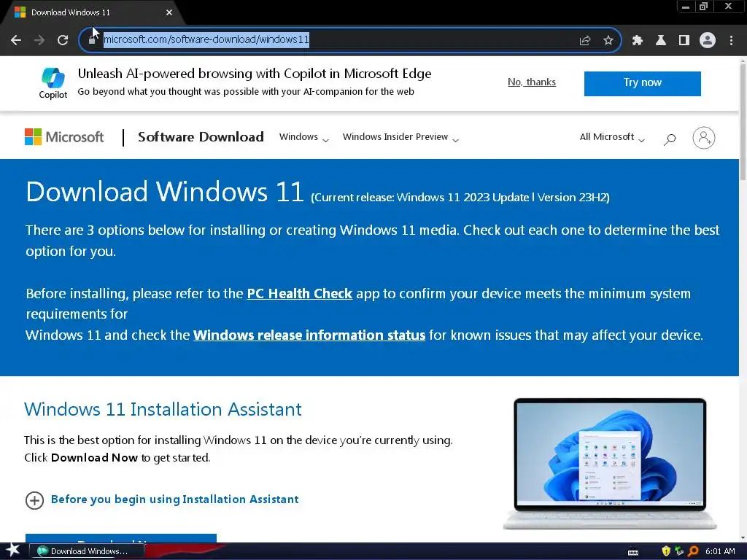The image size is (747, 560).
Task: Click the browser forward arrow
Action: tap(39, 40)
